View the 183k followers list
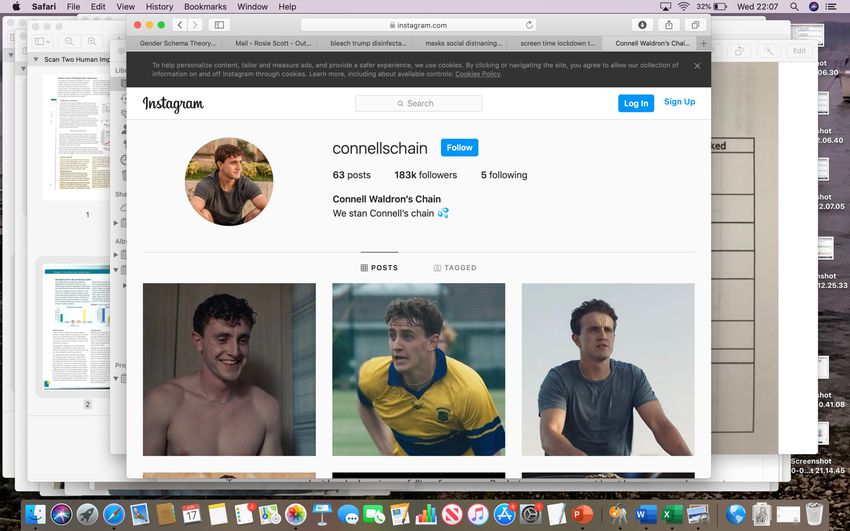 [426, 175]
